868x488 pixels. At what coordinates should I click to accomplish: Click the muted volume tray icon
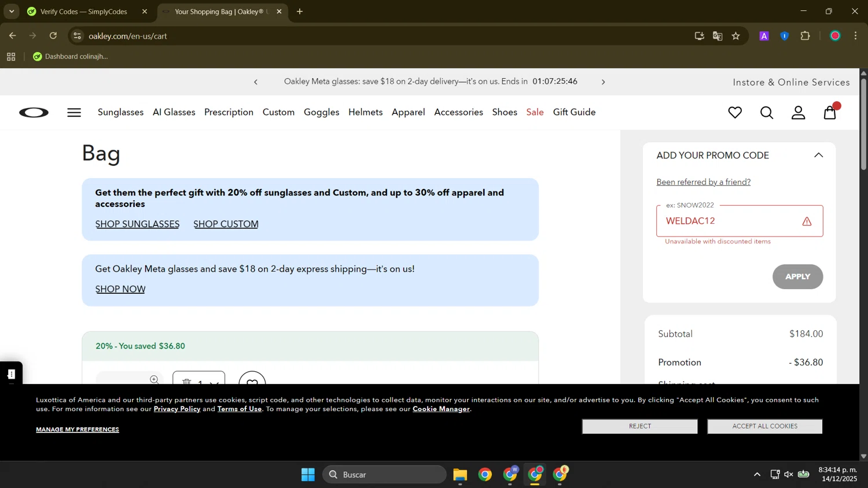point(789,475)
